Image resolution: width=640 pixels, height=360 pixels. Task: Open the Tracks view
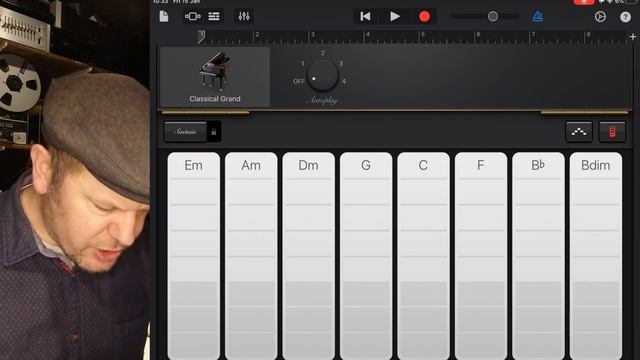pos(214,17)
